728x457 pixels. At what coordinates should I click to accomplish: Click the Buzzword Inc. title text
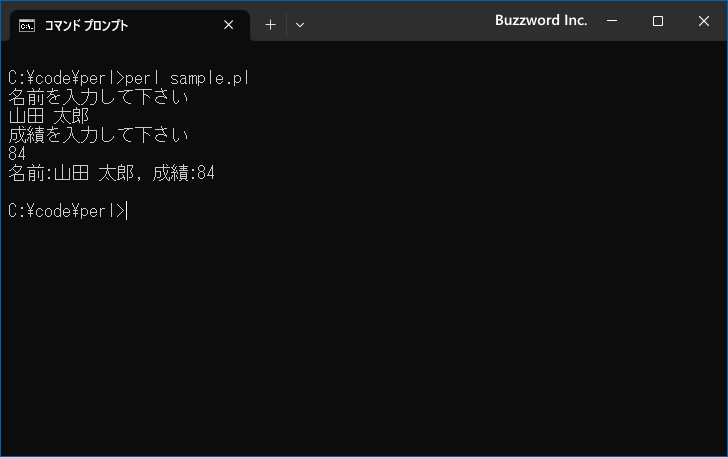(x=541, y=20)
